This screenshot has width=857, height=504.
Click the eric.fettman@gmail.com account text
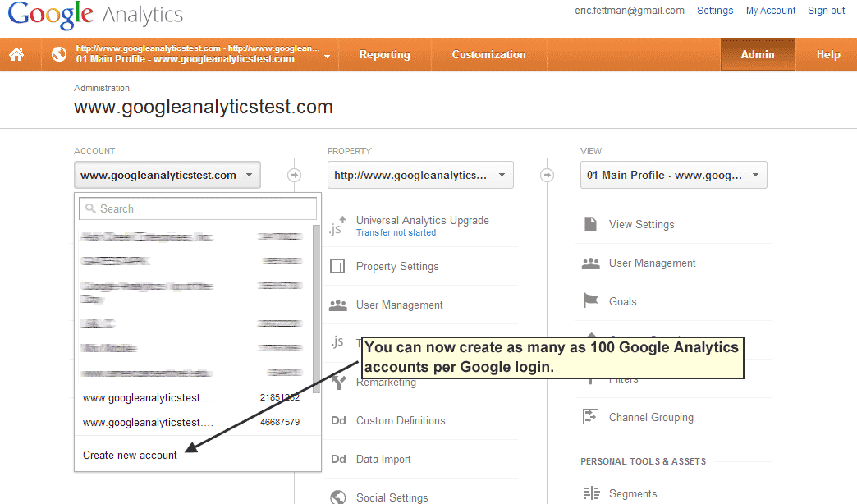[629, 11]
